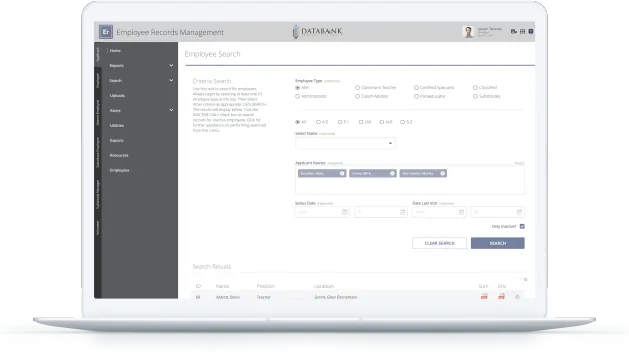The image size is (629, 361).
Task: Click the Er app logo icon
Action: click(x=106, y=32)
